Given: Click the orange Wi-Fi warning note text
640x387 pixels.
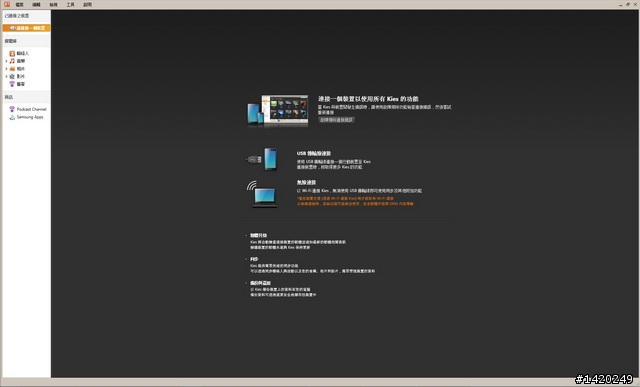Looking at the screenshot, I should (355, 201).
